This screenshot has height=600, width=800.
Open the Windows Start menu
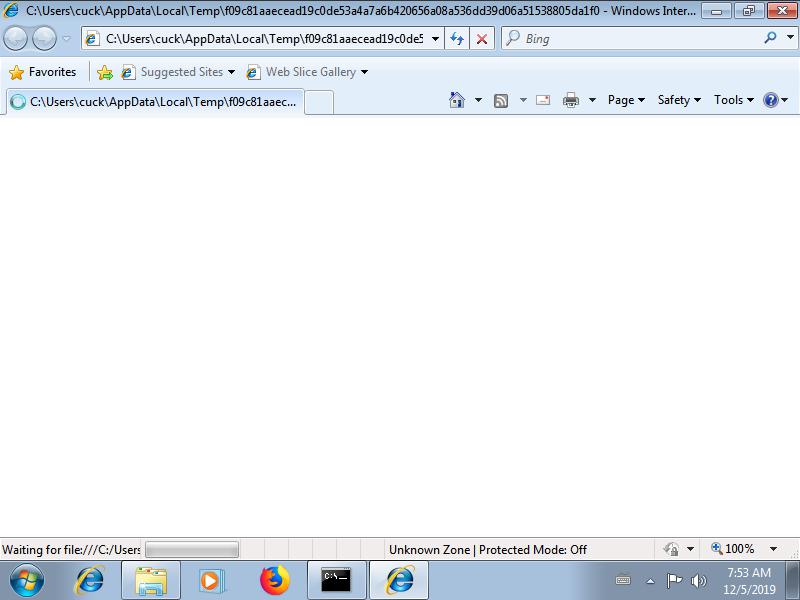point(27,581)
